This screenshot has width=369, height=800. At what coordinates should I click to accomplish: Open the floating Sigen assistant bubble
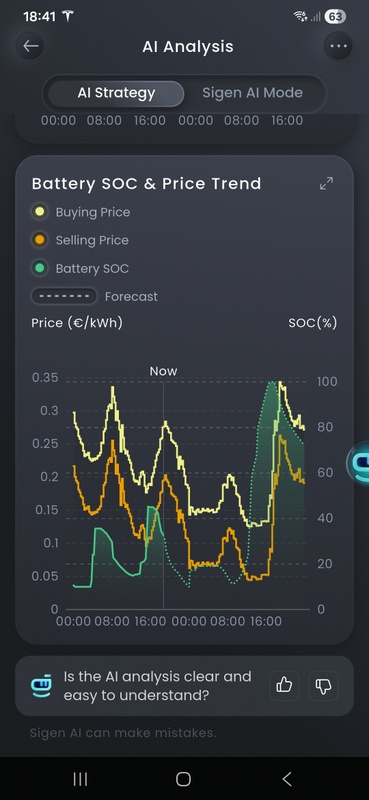point(358,463)
